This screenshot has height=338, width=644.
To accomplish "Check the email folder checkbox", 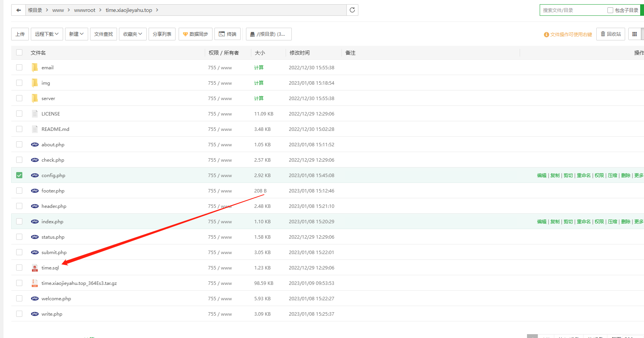I will coord(19,67).
